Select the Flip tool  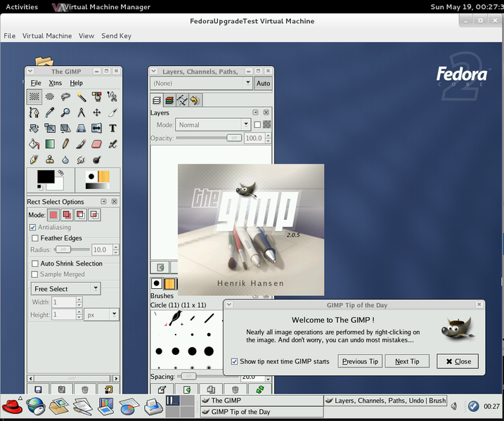[97, 128]
